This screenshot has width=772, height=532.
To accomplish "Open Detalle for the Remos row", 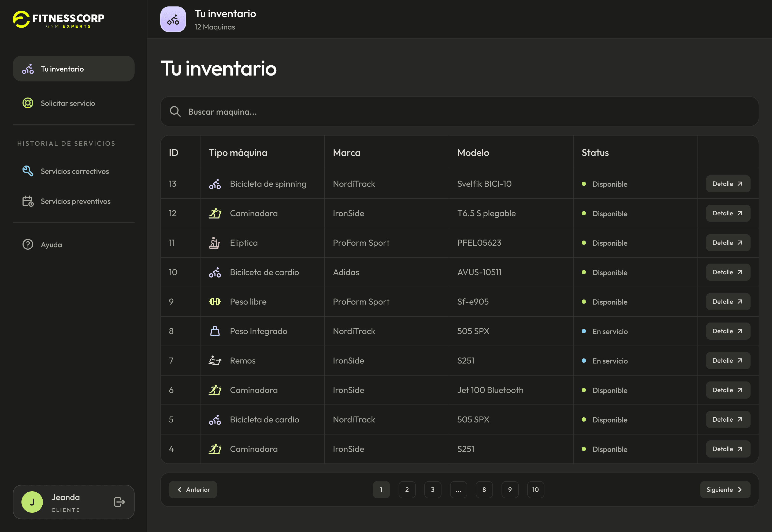I will (x=728, y=361).
